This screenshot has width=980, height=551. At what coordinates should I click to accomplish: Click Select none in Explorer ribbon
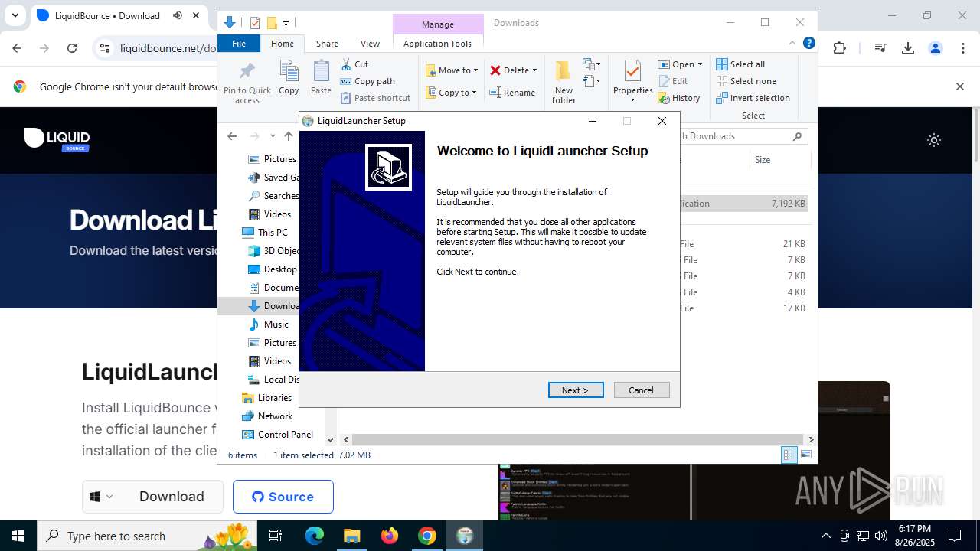coord(746,81)
